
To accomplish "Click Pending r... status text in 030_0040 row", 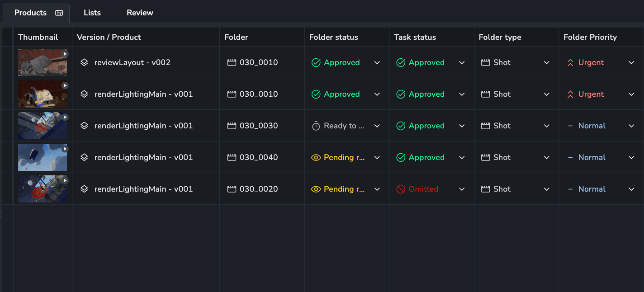I will (x=344, y=157).
